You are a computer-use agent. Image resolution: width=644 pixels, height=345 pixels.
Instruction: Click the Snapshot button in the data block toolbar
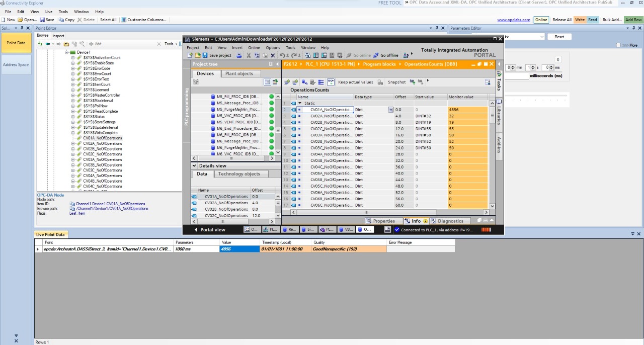pos(396,82)
